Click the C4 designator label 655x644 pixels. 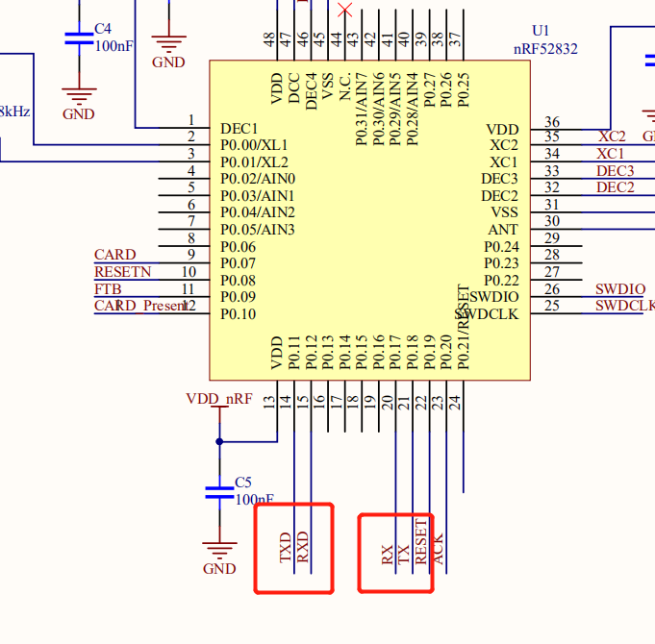click(x=103, y=29)
